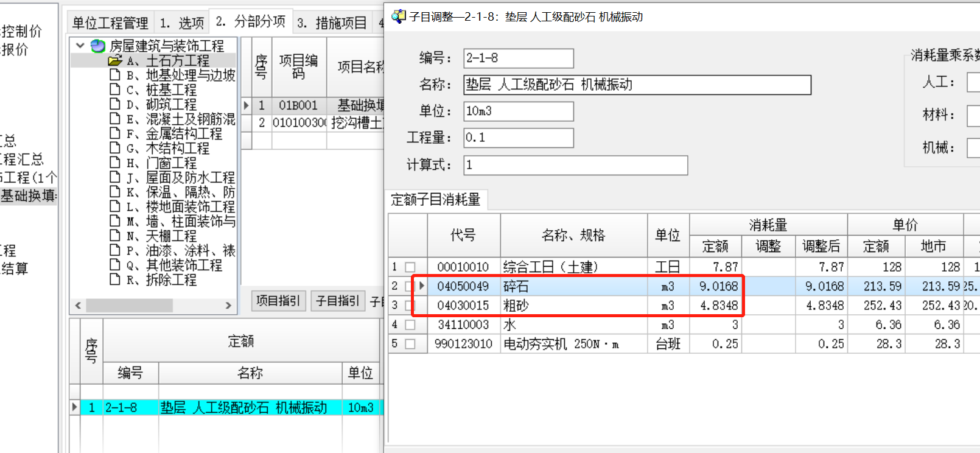The image size is (980, 453).
Task: Collapse the 房屋建筑与装饰工程 tree node
Action: pyautogui.click(x=80, y=46)
